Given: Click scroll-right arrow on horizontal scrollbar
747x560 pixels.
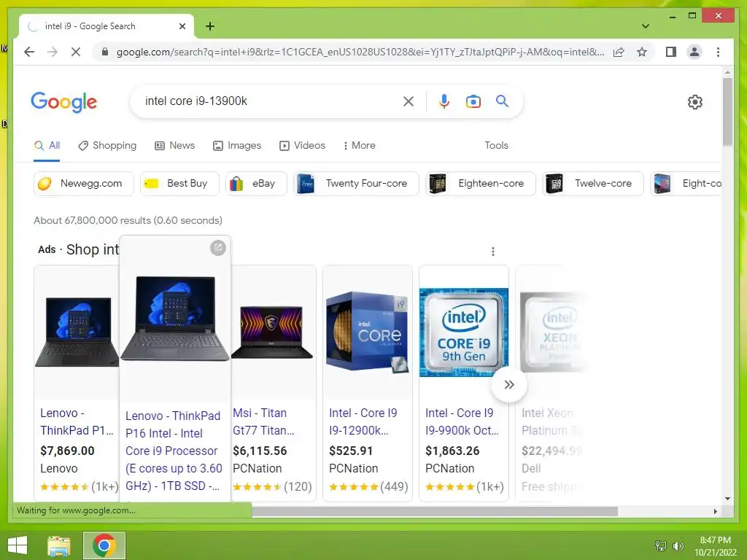Looking at the screenshot, I should [715, 511].
